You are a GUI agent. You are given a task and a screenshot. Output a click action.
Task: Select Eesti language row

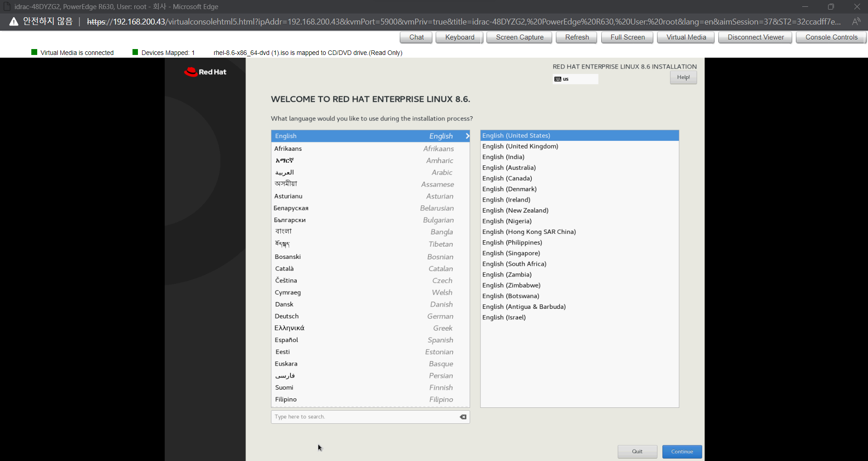pyautogui.click(x=370, y=352)
